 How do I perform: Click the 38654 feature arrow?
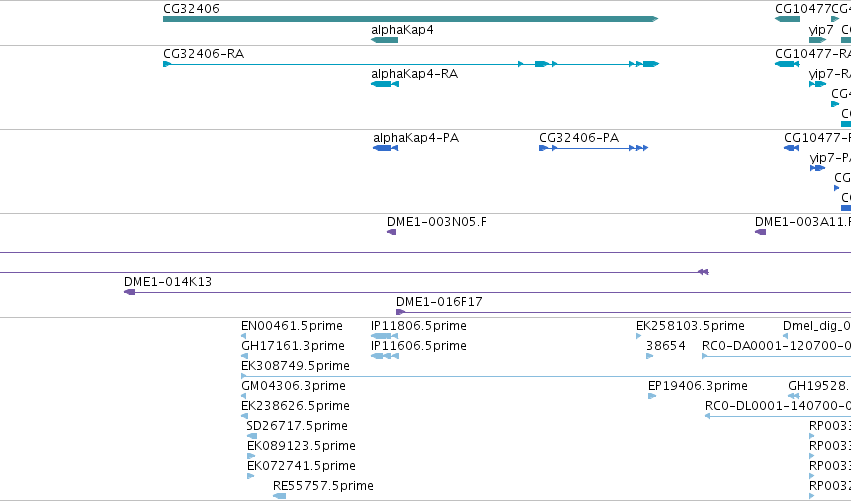click(650, 356)
